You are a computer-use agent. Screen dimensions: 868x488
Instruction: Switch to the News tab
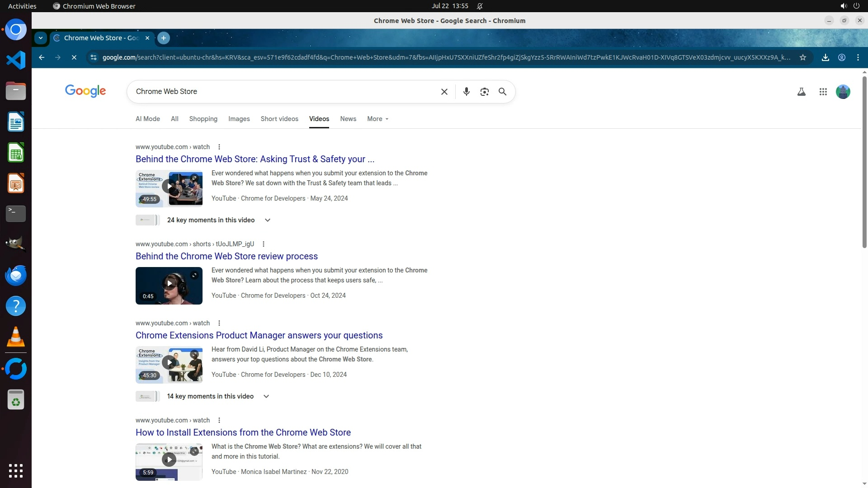coord(348,119)
